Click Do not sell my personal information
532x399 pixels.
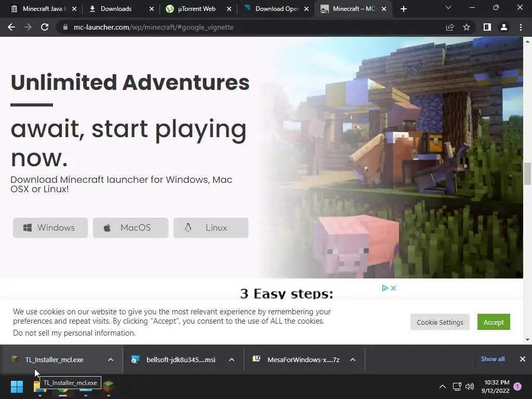[x=74, y=333]
